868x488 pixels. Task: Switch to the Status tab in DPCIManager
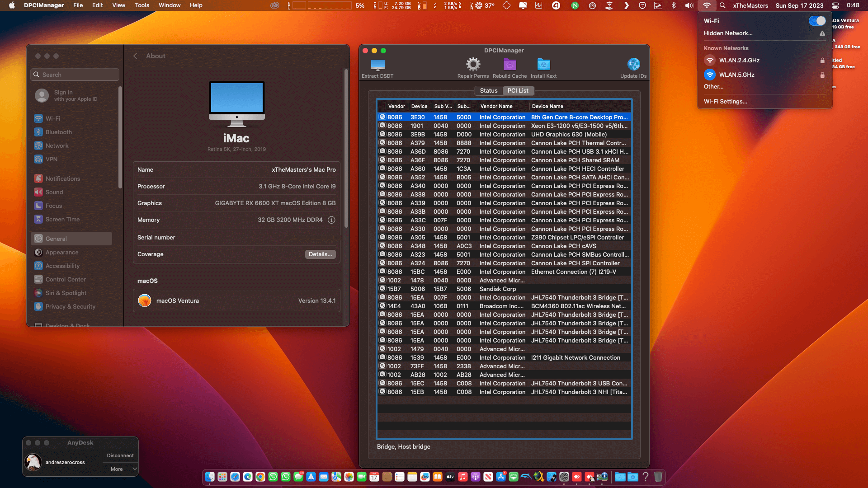489,90
